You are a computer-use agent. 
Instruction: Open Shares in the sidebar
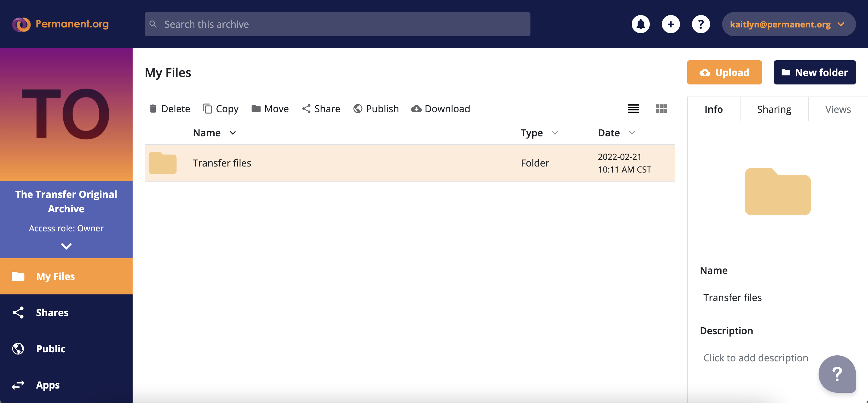tap(52, 313)
